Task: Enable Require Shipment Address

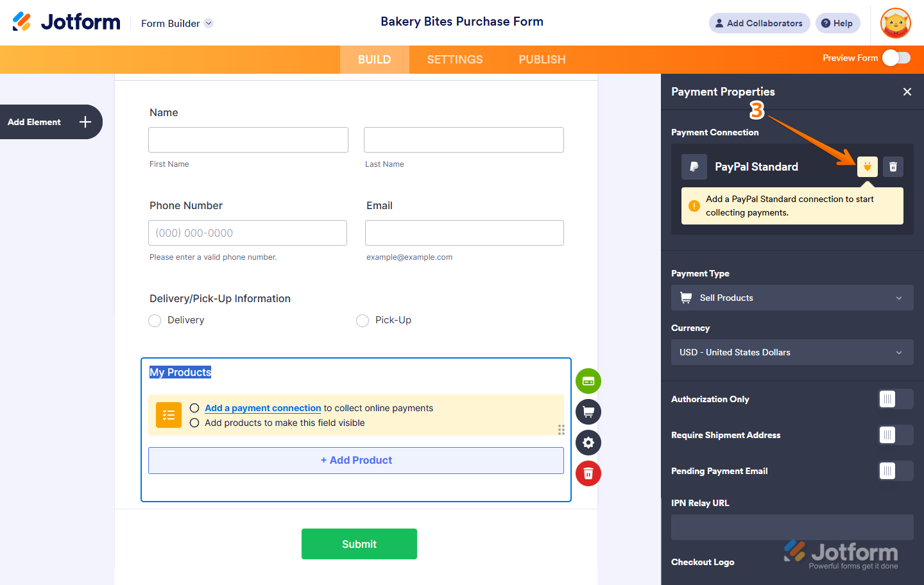Action: coord(895,435)
